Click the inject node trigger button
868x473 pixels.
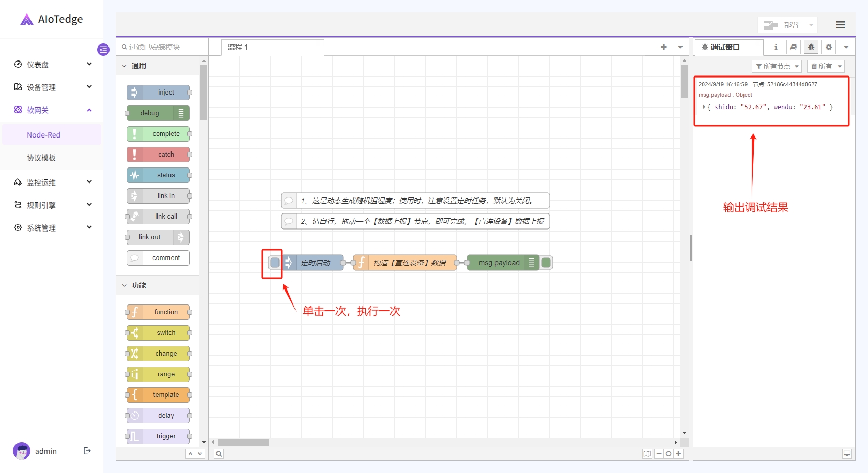pyautogui.click(x=275, y=263)
